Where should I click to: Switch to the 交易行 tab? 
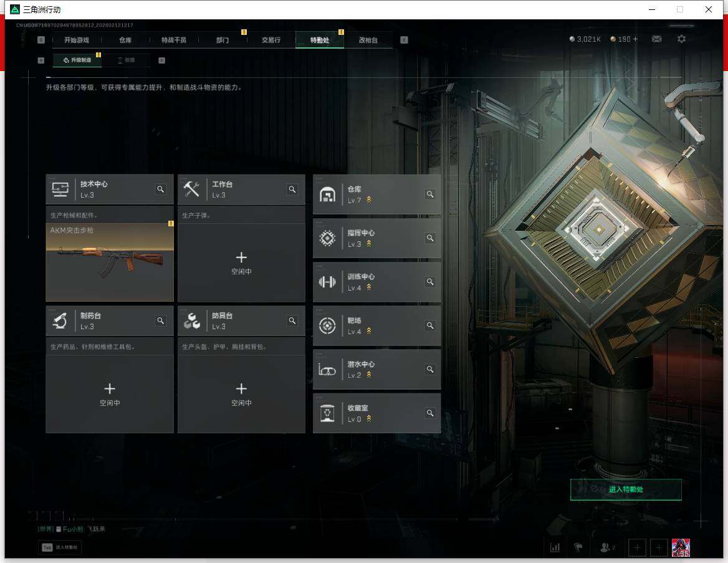click(x=271, y=40)
